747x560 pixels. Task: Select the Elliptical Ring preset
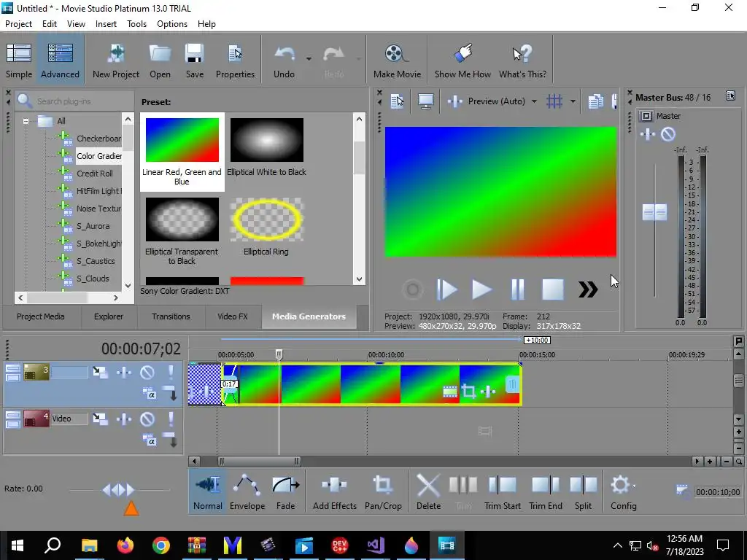click(x=266, y=226)
